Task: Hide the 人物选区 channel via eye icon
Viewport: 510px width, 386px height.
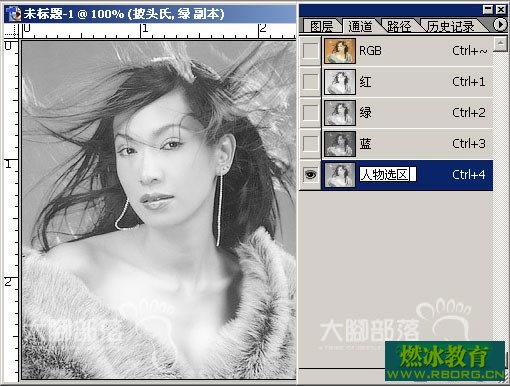Action: click(310, 175)
